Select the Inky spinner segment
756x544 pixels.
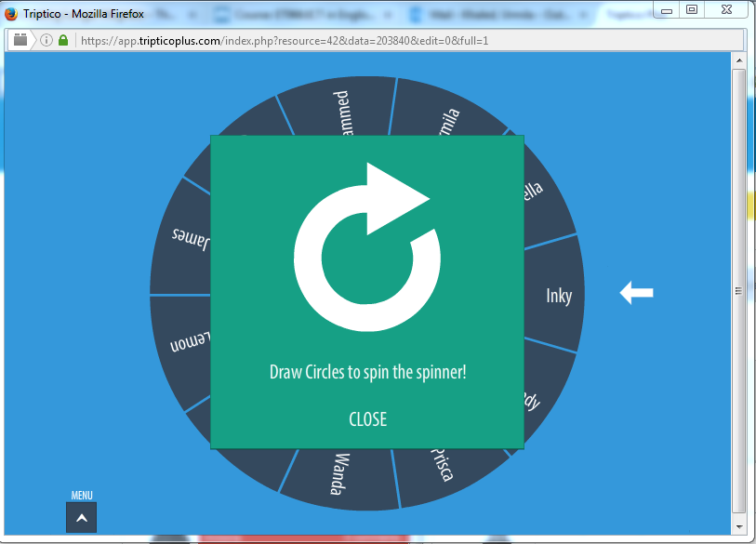click(x=558, y=297)
